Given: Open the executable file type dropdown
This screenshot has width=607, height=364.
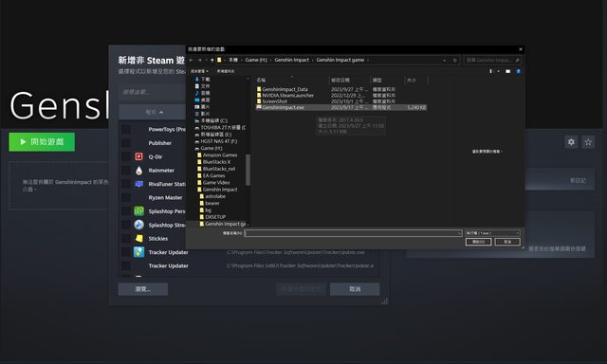Looking at the screenshot, I should [x=492, y=233].
